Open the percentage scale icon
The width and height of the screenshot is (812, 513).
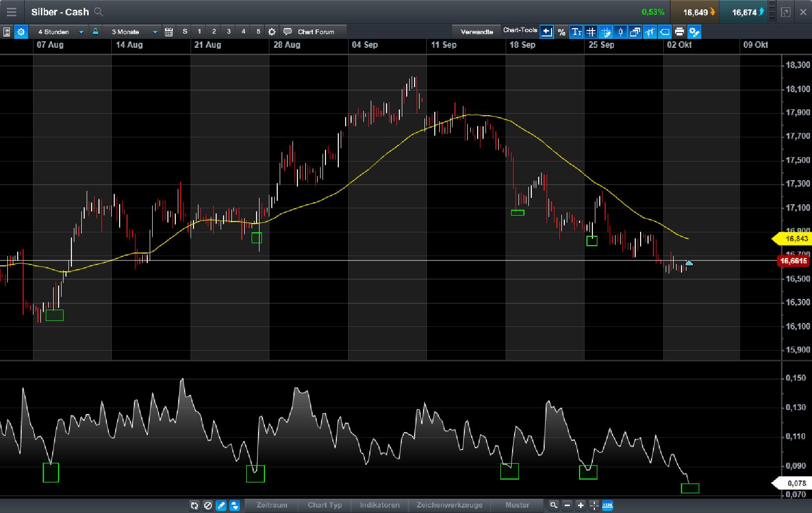pyautogui.click(x=561, y=32)
